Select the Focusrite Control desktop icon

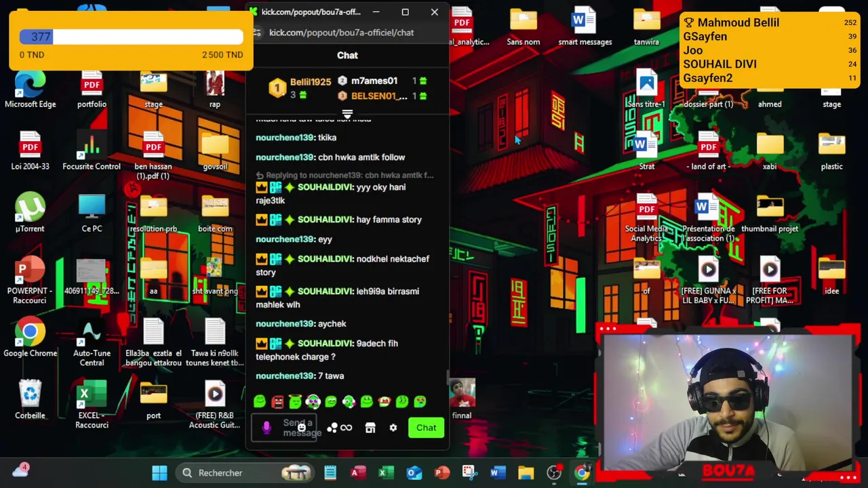coord(92,152)
